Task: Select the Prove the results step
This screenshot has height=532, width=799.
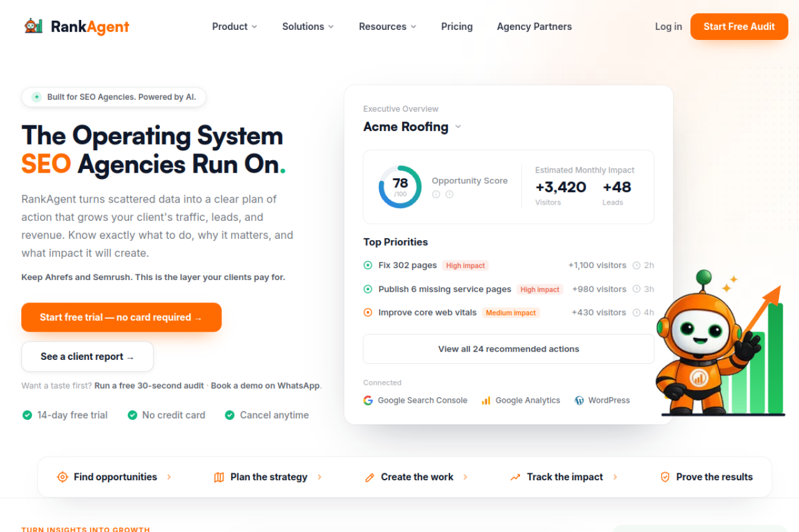Action: [707, 477]
